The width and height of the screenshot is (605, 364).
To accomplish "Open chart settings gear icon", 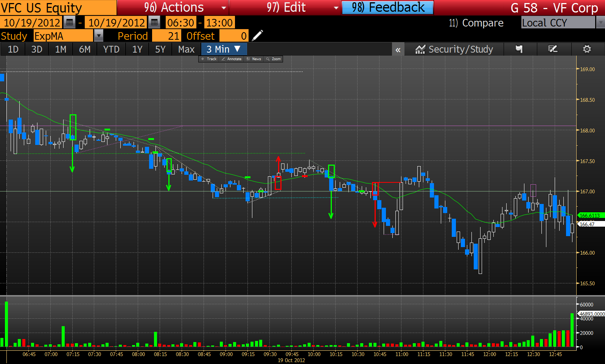I will pos(587,49).
